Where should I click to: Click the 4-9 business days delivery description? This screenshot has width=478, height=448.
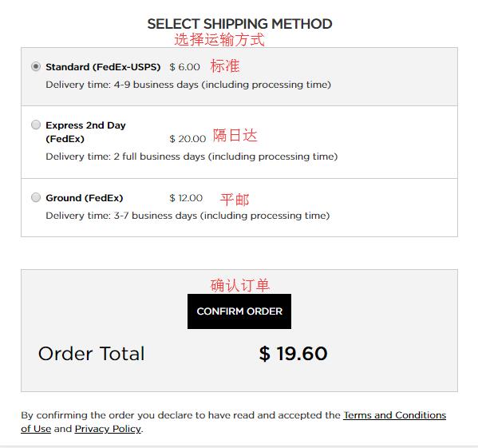(188, 85)
